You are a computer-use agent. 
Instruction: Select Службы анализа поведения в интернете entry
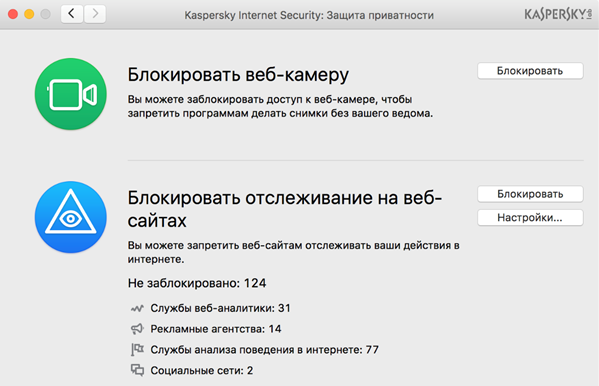click(264, 350)
